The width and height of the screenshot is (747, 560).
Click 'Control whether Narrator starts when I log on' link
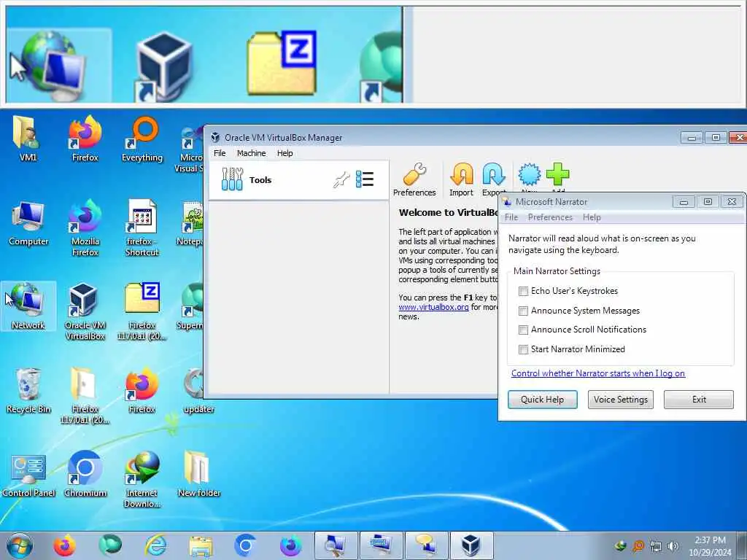click(598, 373)
